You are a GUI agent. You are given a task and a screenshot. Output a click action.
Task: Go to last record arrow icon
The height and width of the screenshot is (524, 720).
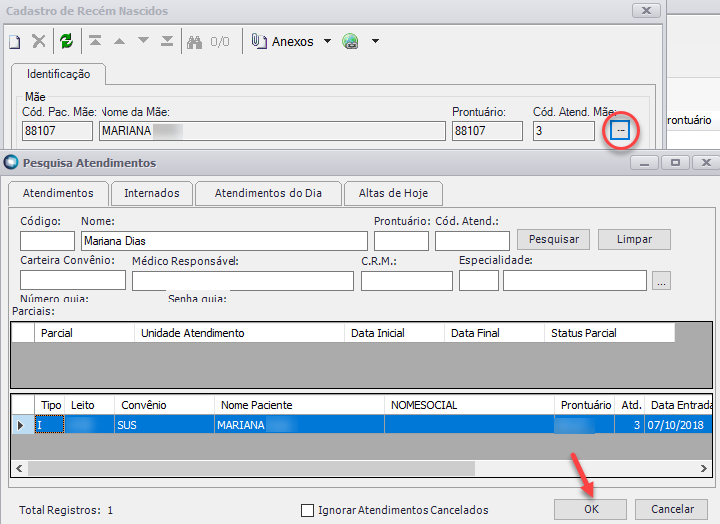point(167,41)
